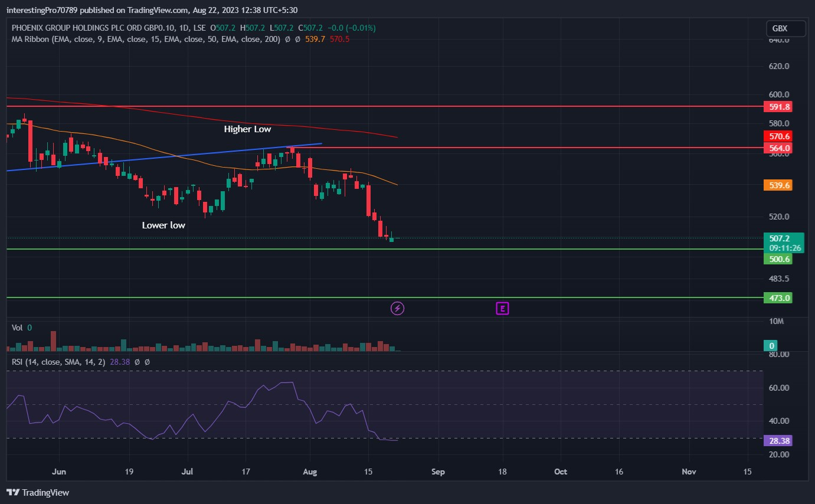Click the Phoenix Group Holdings symbol title

tap(109, 28)
